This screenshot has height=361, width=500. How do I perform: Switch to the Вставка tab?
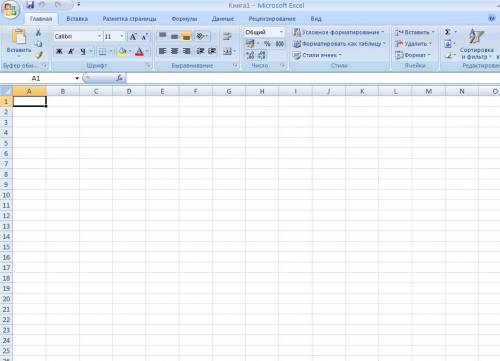(77, 19)
